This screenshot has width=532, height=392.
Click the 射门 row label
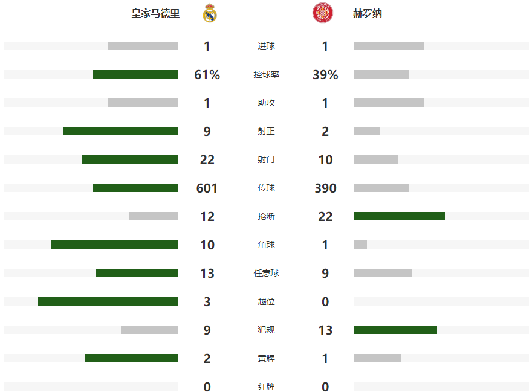266,160
